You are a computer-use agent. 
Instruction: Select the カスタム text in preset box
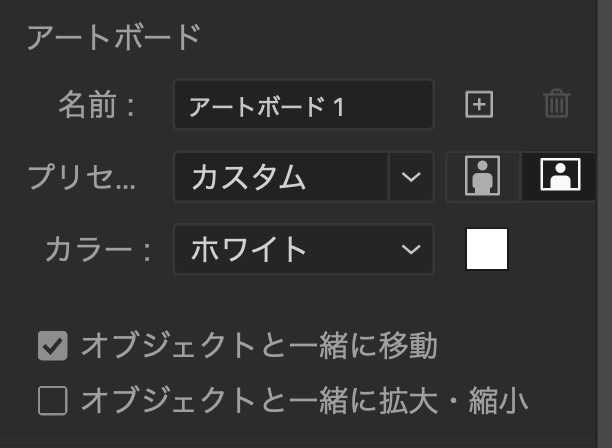248,177
